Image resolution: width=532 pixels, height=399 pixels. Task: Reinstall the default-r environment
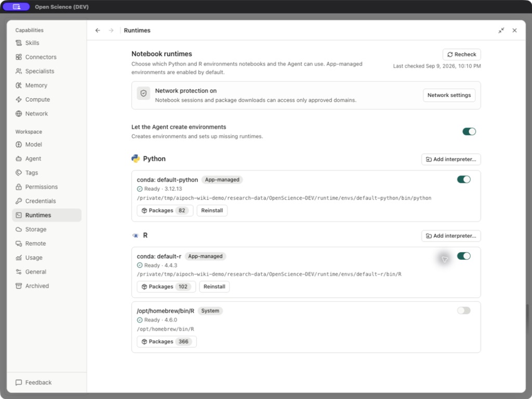coord(215,287)
